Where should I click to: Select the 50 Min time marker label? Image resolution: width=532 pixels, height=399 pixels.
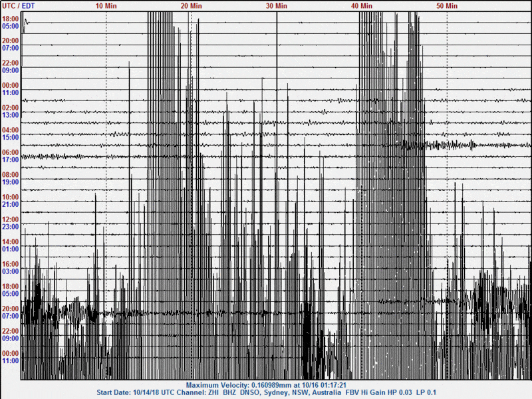446,6
